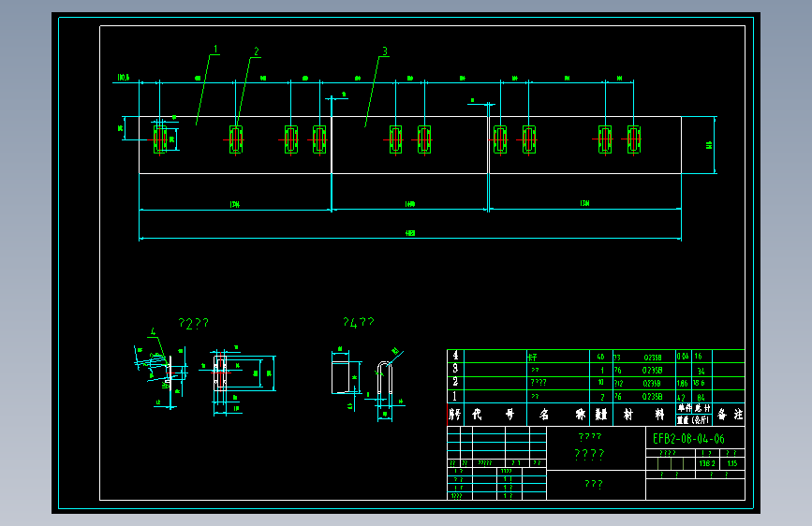
Task: Select Q235B material in parts row 2
Action: tap(652, 383)
